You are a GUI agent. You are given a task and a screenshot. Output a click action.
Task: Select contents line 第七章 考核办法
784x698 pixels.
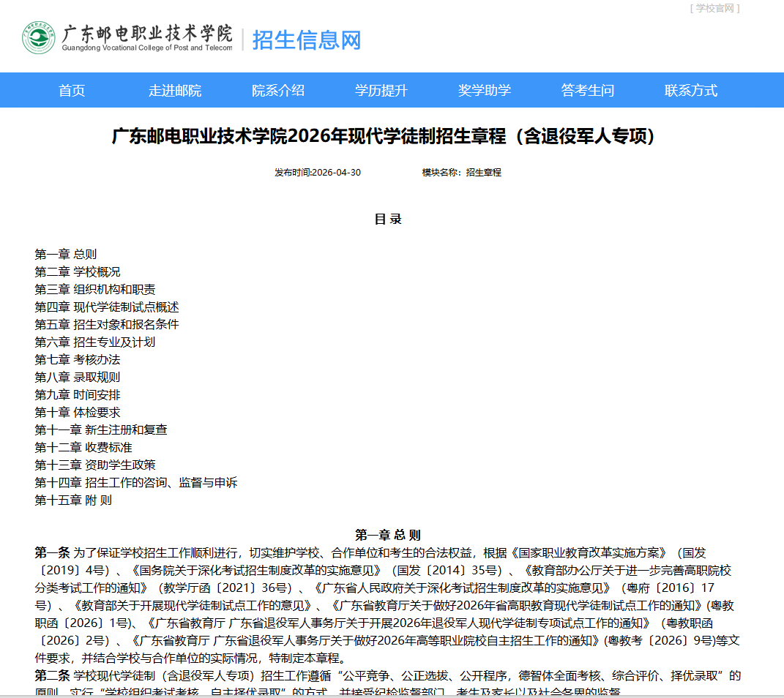coord(78,360)
